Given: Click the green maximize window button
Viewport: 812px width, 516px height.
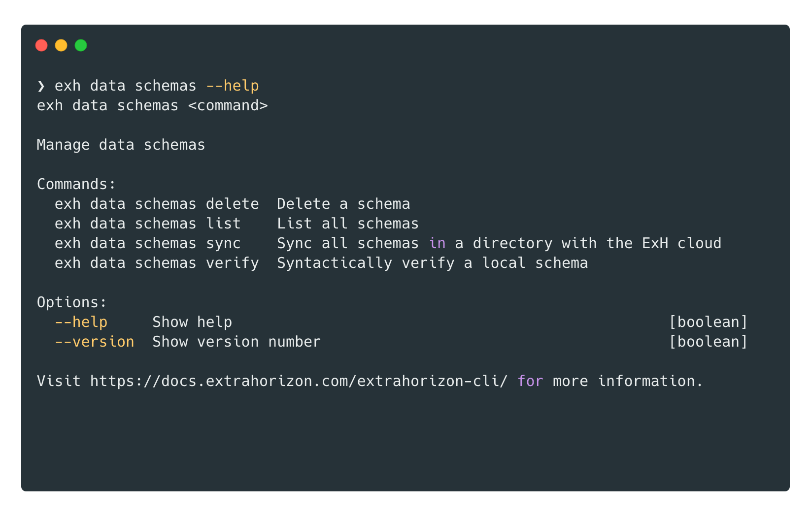Looking at the screenshot, I should (x=81, y=46).
